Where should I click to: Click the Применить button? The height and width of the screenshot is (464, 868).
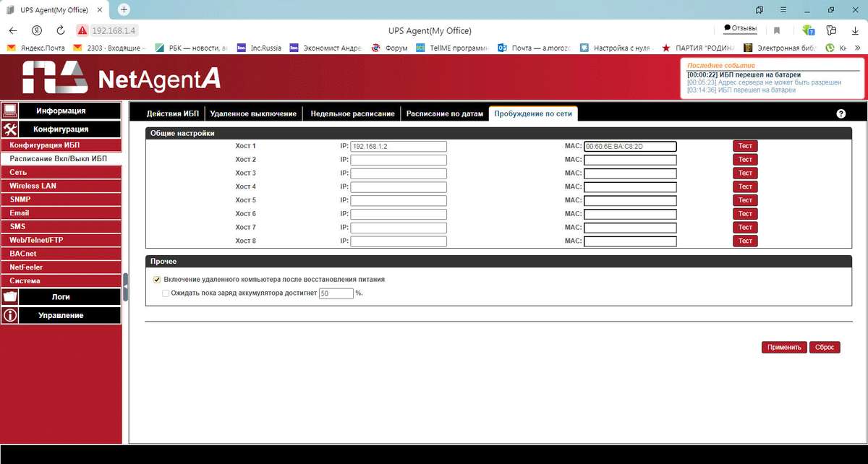point(784,347)
